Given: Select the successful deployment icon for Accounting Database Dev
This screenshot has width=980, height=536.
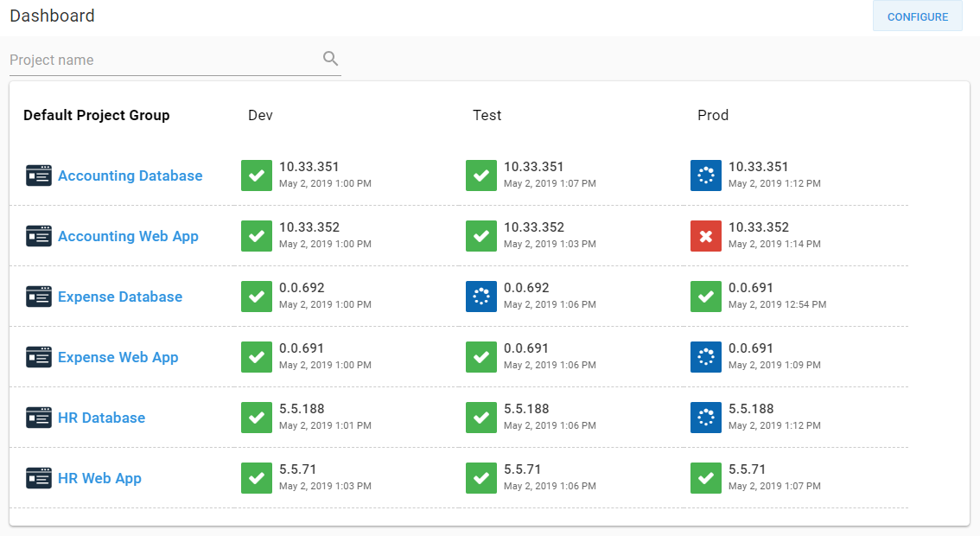Looking at the screenshot, I should pos(256,175).
